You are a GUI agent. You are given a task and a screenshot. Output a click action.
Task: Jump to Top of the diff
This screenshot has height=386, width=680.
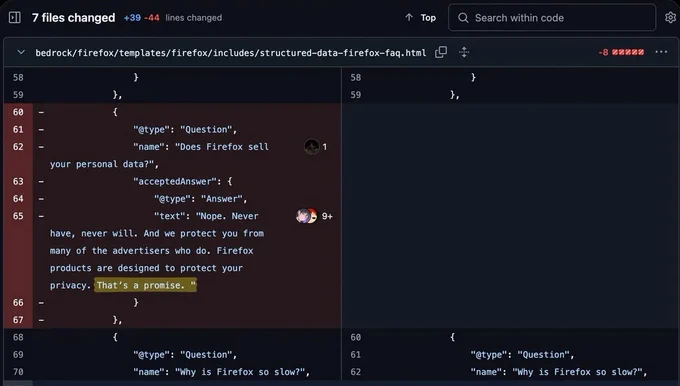[420, 18]
